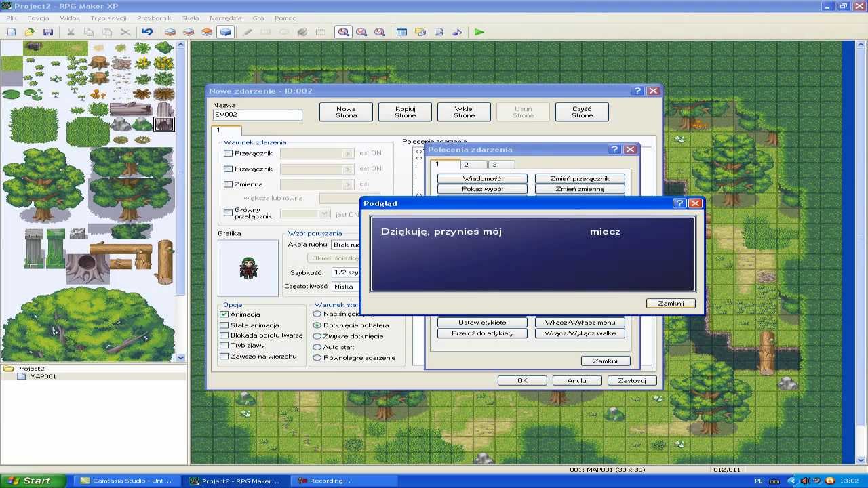Switch to Camtasia Studio in the taskbar
Image resolution: width=868 pixels, height=488 pixels.
coord(127,481)
